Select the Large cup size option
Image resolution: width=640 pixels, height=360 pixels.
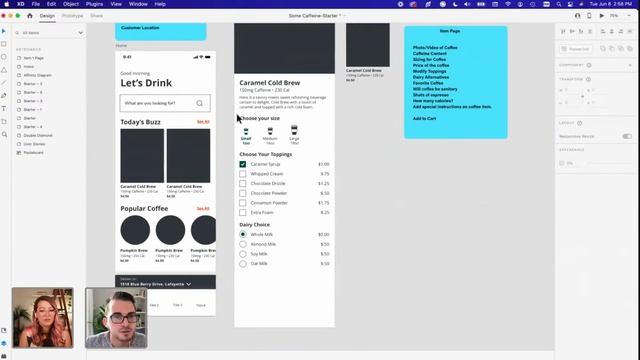point(294,135)
